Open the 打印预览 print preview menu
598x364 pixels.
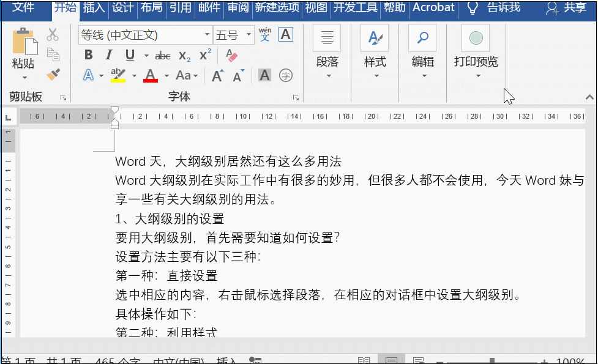point(476,52)
